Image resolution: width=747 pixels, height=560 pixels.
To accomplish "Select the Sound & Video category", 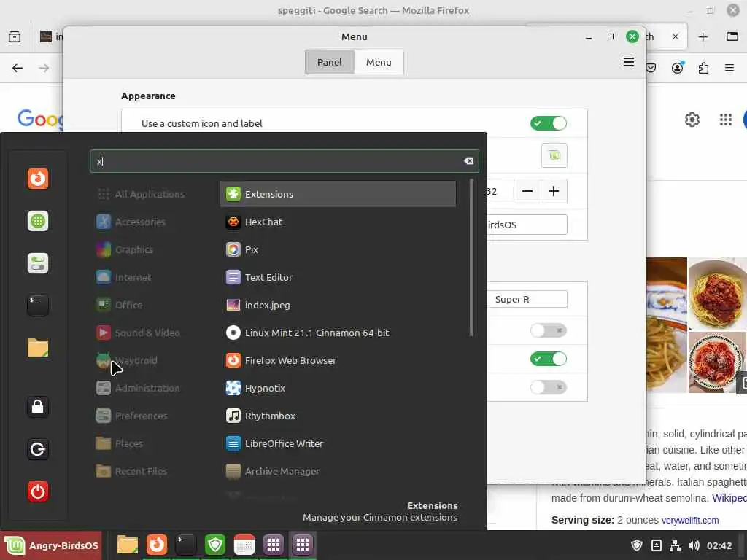I will [138, 332].
